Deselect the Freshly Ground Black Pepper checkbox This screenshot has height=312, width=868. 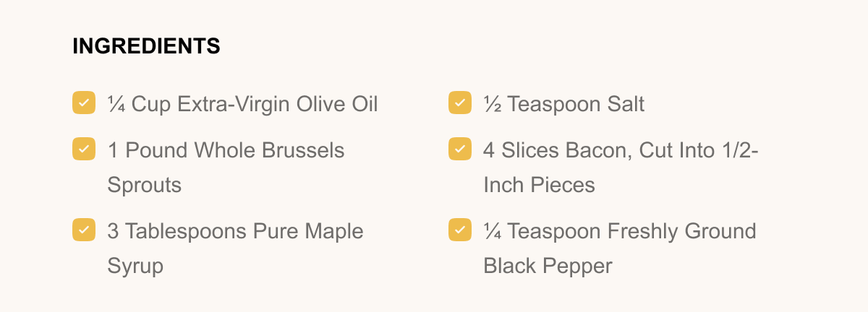coord(460,230)
